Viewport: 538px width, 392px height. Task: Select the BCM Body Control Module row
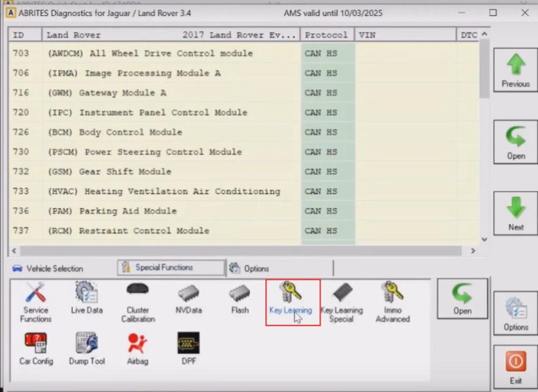click(158, 132)
